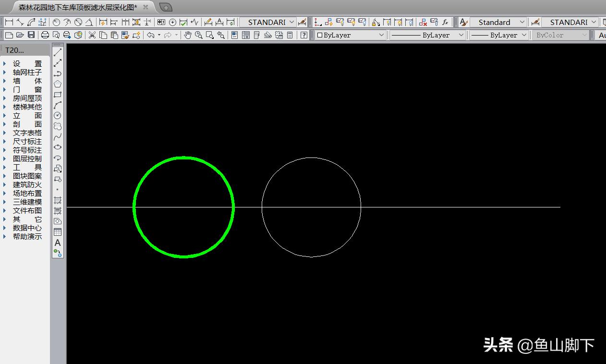Image resolution: width=606 pixels, height=364 pixels.
Task: Close the 森林花园地下车库 drawing tab
Action: click(145, 7)
